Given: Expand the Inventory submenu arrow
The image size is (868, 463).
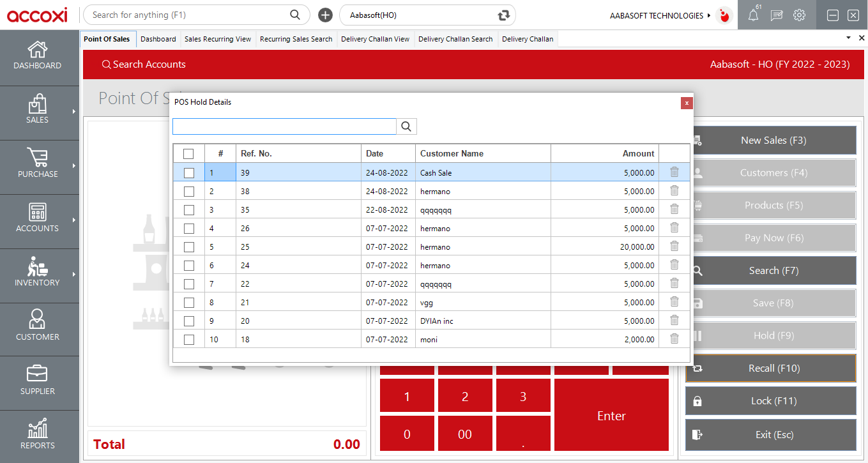Looking at the screenshot, I should (x=74, y=275).
